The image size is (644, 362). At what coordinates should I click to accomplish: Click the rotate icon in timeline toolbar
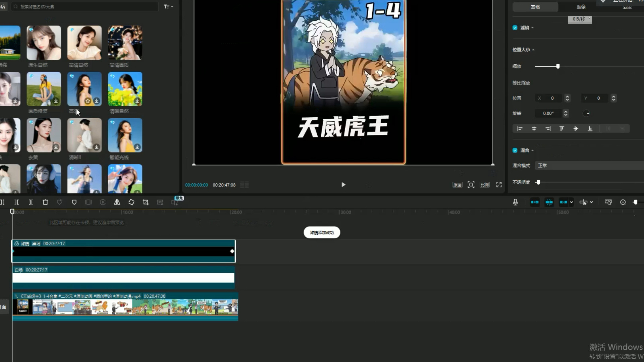[131, 202]
